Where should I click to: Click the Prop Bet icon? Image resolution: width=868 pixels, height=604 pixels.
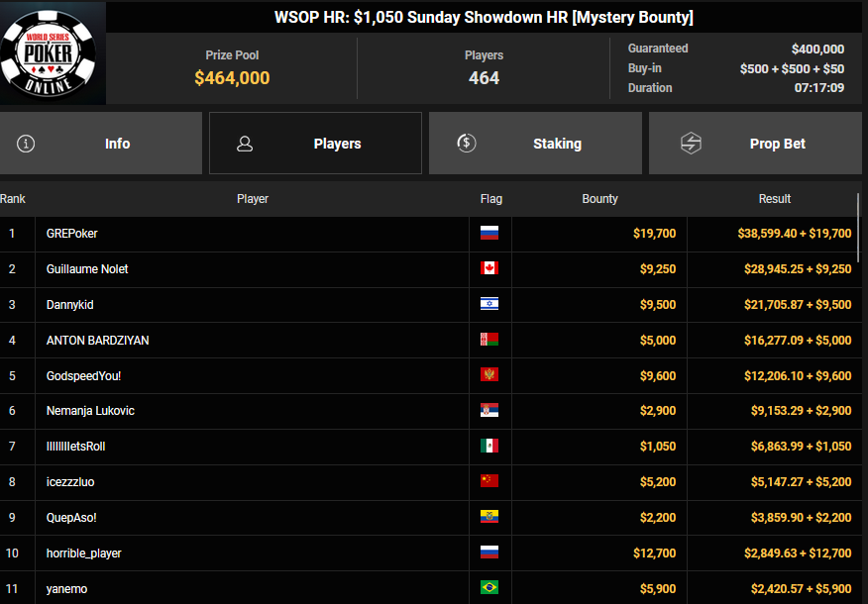coord(691,144)
